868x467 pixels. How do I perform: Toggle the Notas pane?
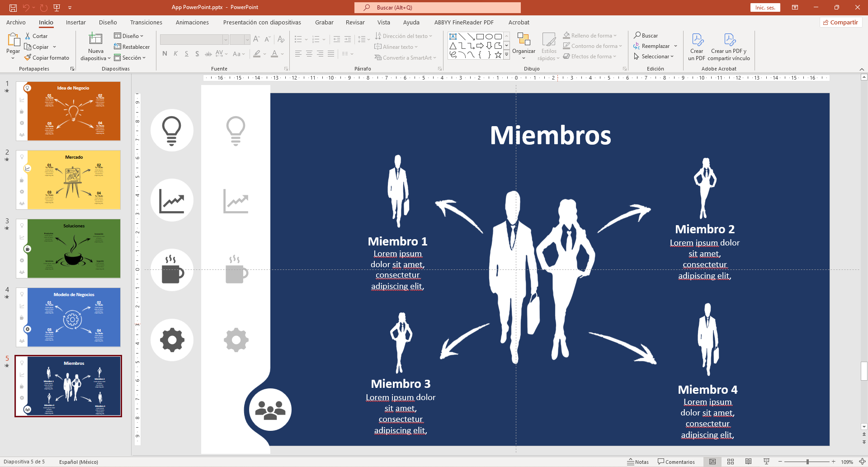[638, 462]
